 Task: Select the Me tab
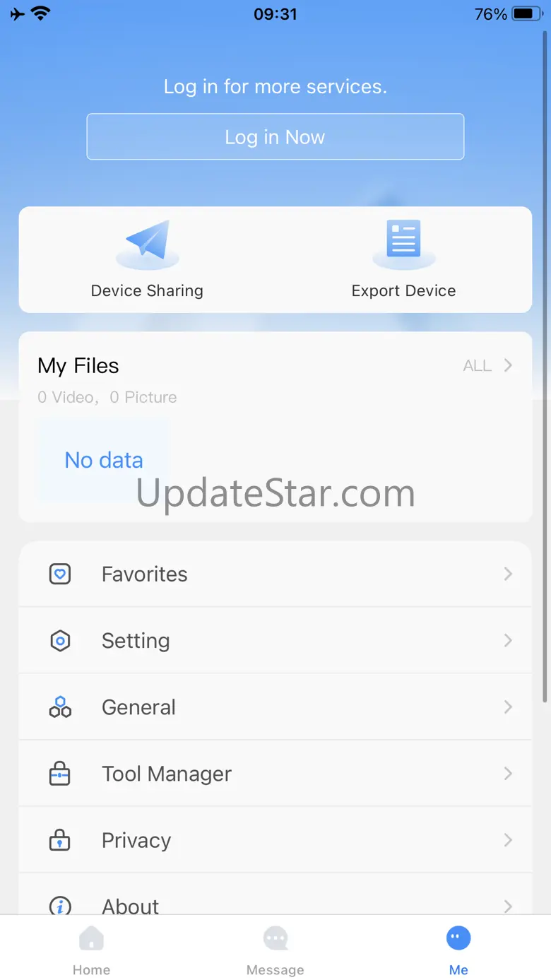coord(458,950)
